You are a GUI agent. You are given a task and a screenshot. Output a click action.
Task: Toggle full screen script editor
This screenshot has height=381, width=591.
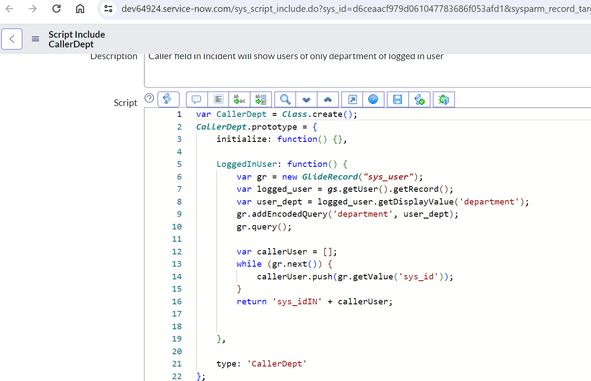tap(352, 99)
